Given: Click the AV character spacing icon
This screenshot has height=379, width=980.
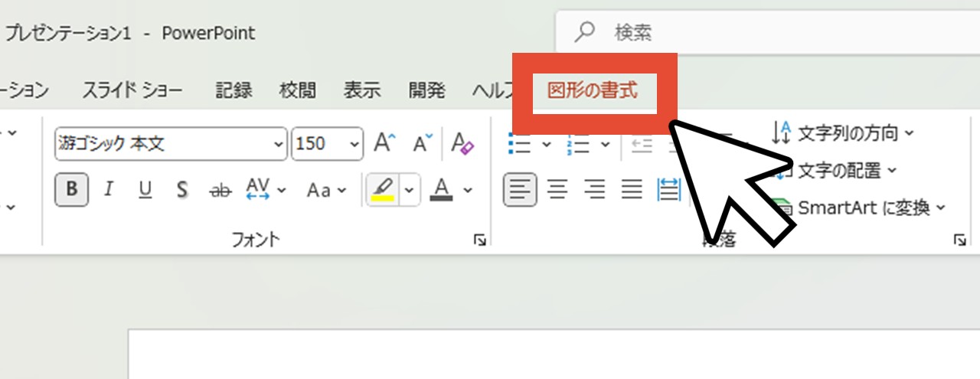Looking at the screenshot, I should [259, 189].
